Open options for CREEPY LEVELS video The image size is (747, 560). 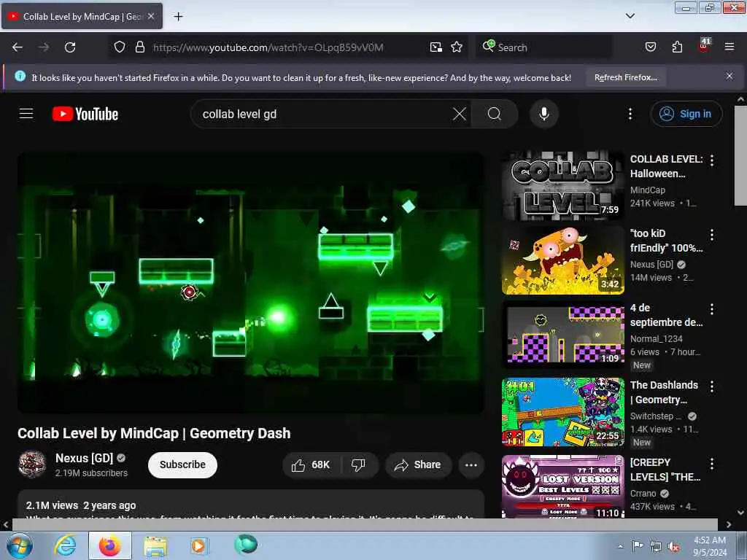tap(712, 463)
